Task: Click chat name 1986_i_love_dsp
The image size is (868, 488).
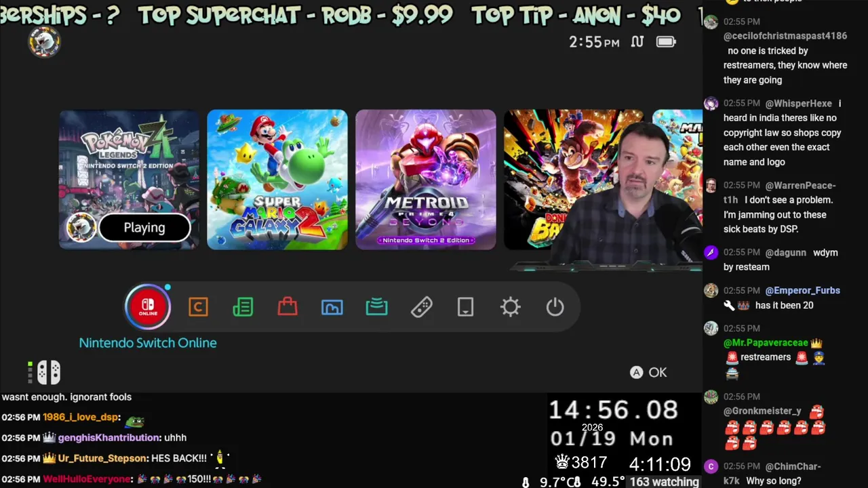Action: coord(80,418)
